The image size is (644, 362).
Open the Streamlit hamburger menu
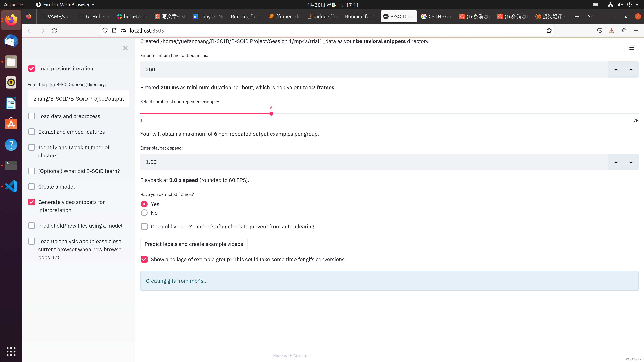coord(632,48)
